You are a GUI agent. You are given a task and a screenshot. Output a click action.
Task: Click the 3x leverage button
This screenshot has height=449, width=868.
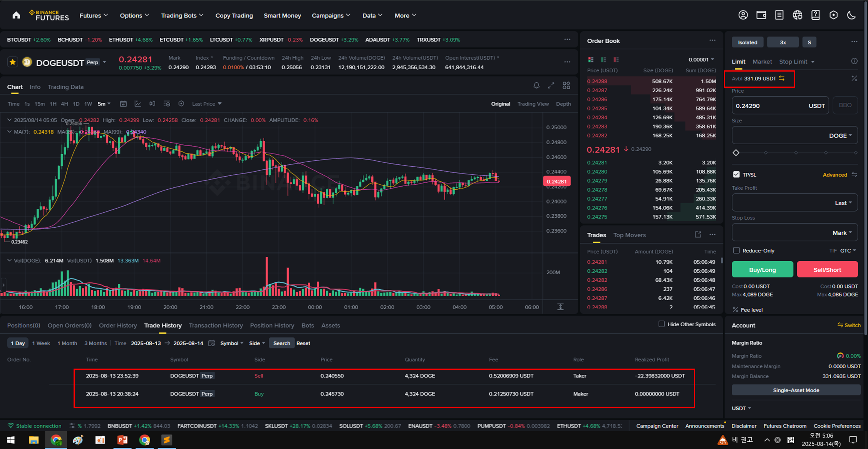coord(783,42)
